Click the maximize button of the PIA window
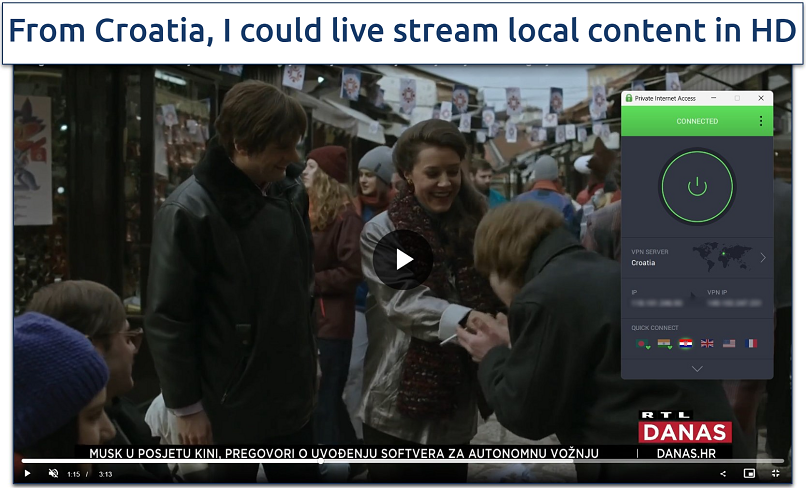 (x=737, y=98)
